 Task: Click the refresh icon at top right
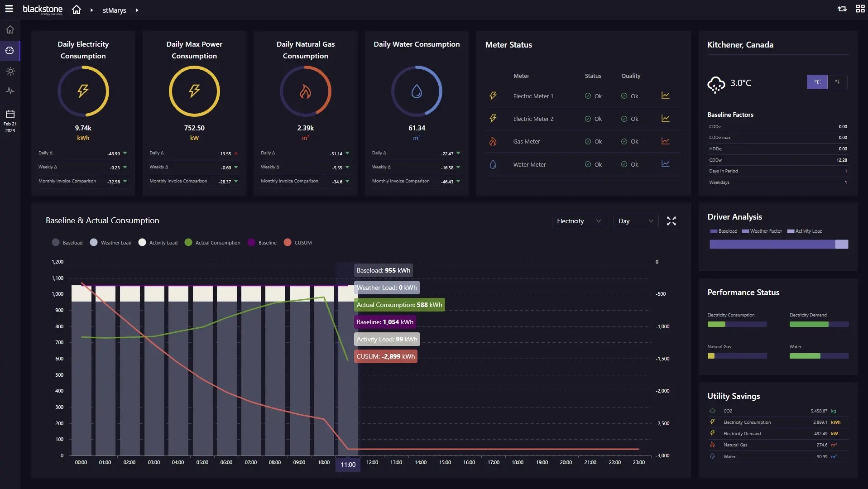tap(841, 9)
